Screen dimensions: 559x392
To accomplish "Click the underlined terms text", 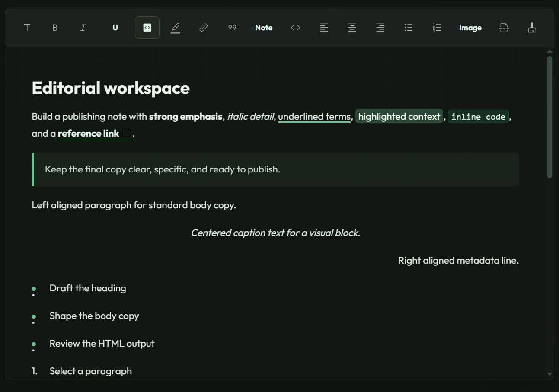I will [314, 117].
